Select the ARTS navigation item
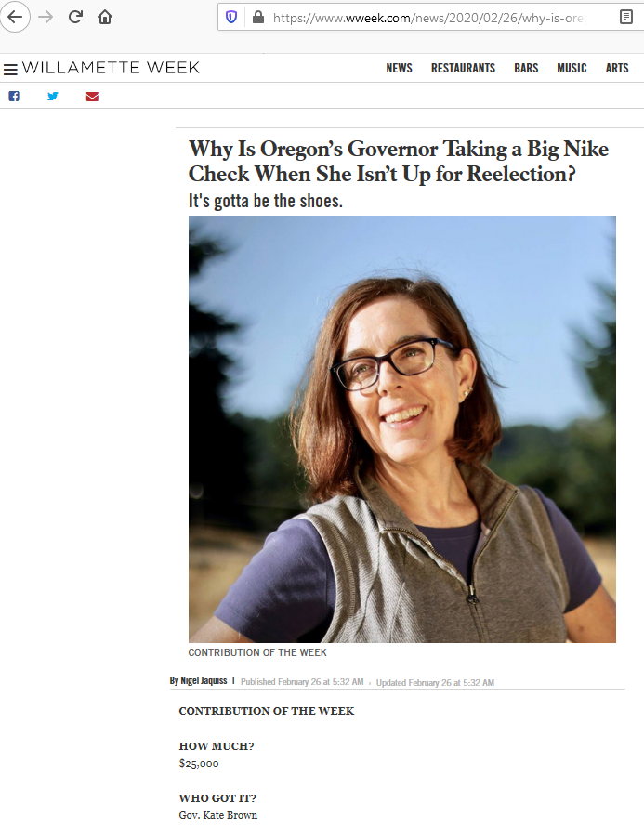The height and width of the screenshot is (828, 644). (x=617, y=68)
